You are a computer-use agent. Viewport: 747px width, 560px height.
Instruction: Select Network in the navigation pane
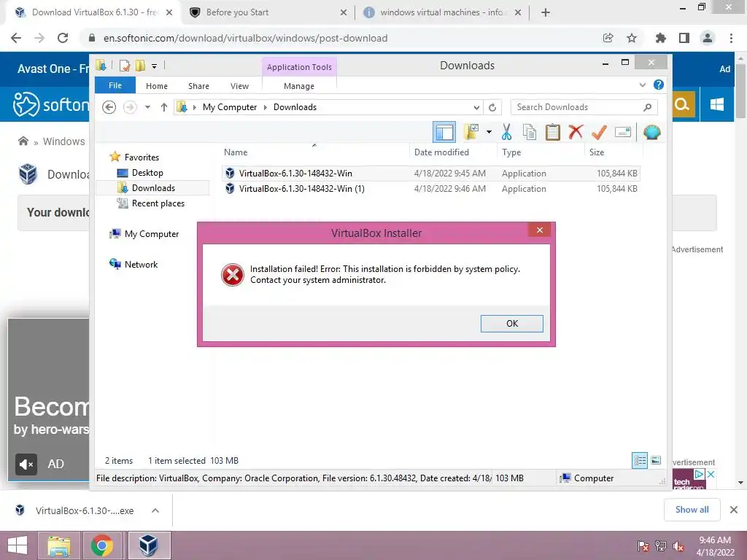click(133, 264)
